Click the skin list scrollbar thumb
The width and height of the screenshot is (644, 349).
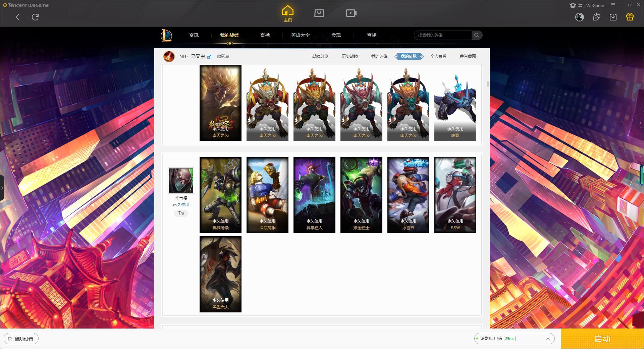pyautogui.click(x=488, y=84)
